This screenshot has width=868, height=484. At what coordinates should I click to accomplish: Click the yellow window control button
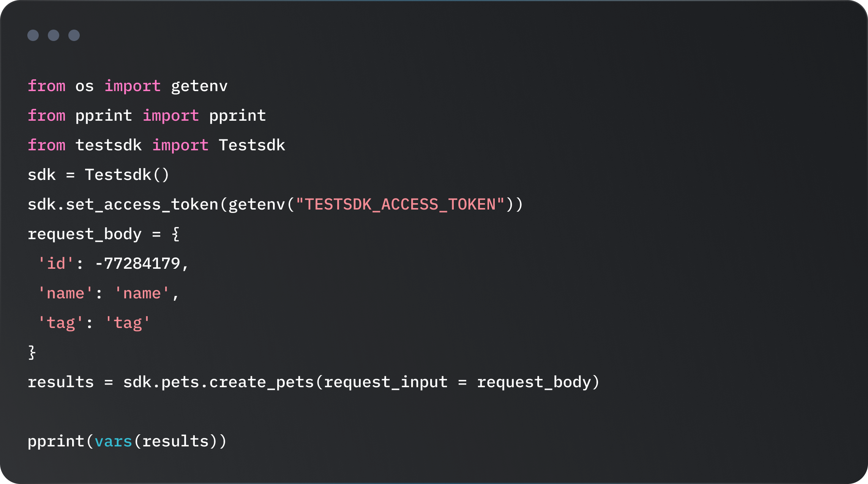coord(54,35)
